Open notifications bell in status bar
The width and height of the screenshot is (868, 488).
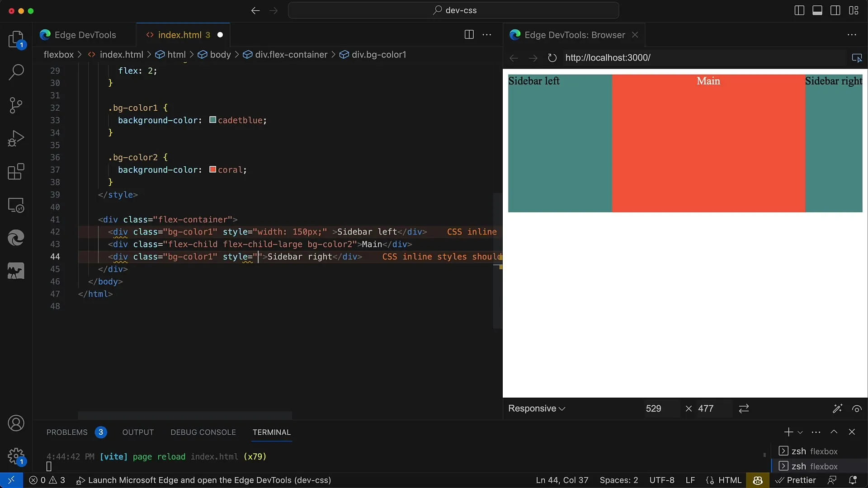pyautogui.click(x=853, y=480)
